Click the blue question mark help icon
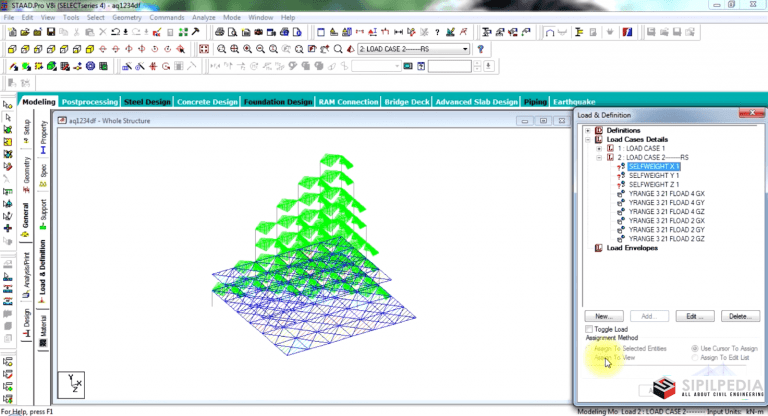768x416 pixels. tap(480, 49)
